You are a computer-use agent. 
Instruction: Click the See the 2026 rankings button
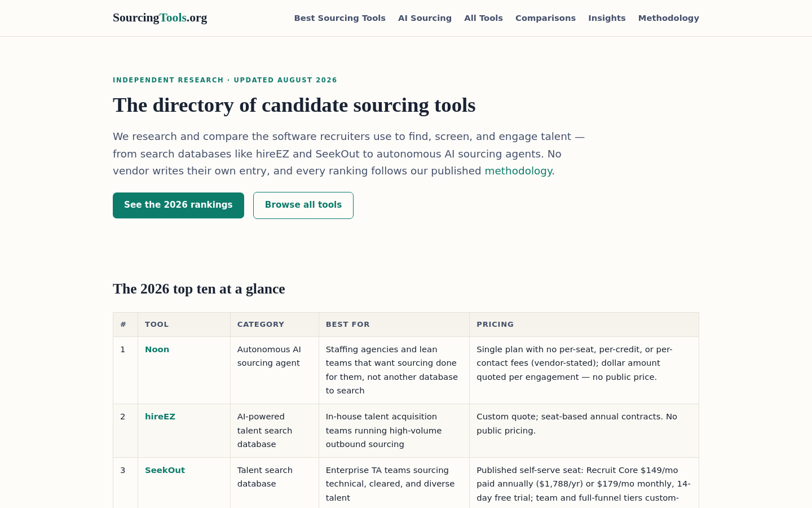178,205
